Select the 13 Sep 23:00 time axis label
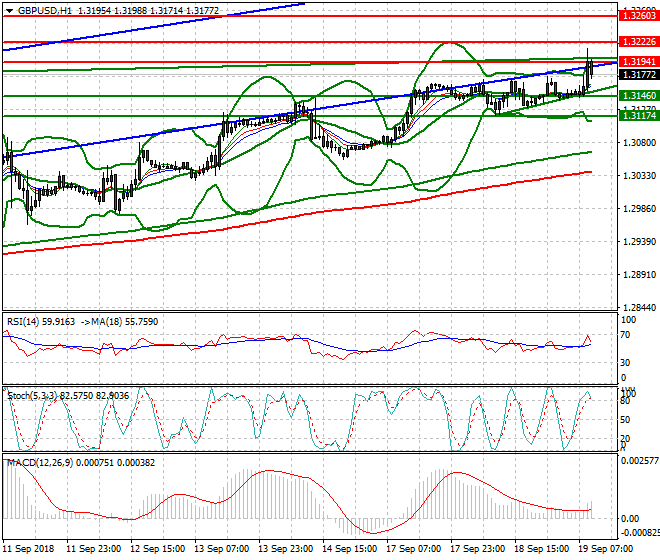660x560 pixels. pos(285,549)
